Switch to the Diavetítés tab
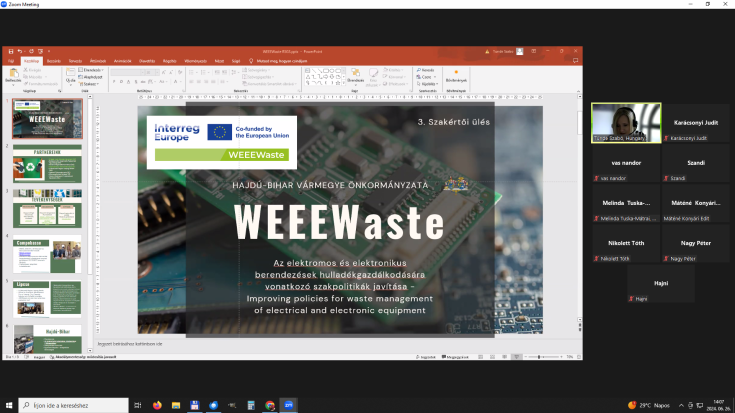 pos(147,61)
